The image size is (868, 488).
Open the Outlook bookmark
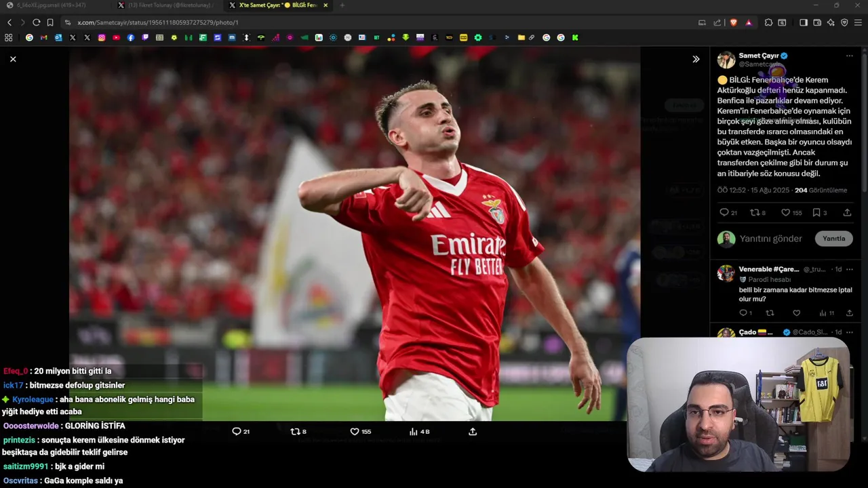click(58, 38)
